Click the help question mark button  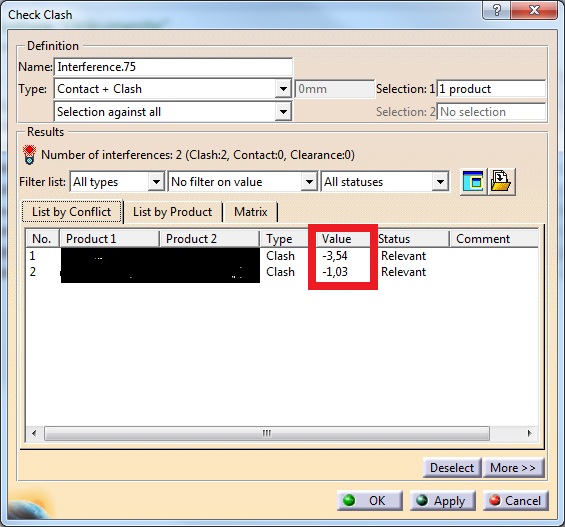click(496, 10)
